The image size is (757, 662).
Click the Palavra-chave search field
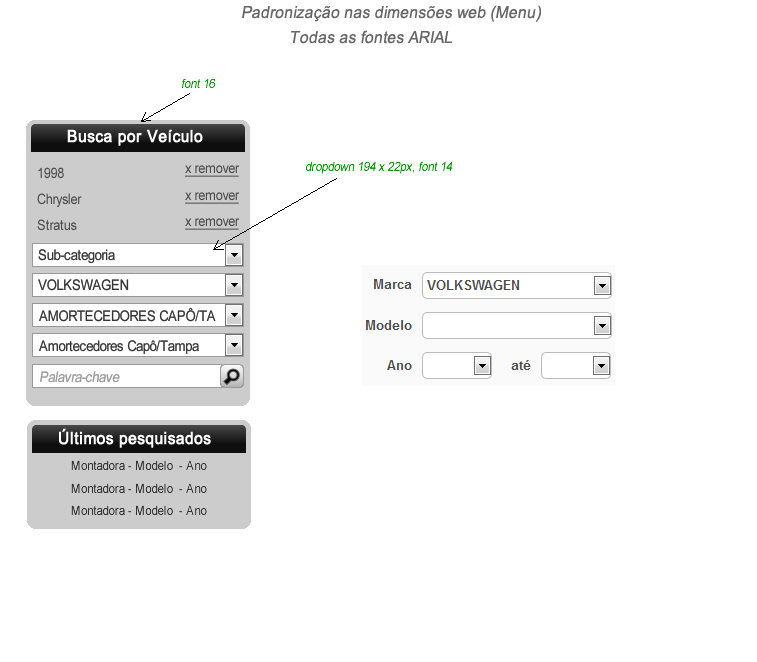click(x=126, y=377)
